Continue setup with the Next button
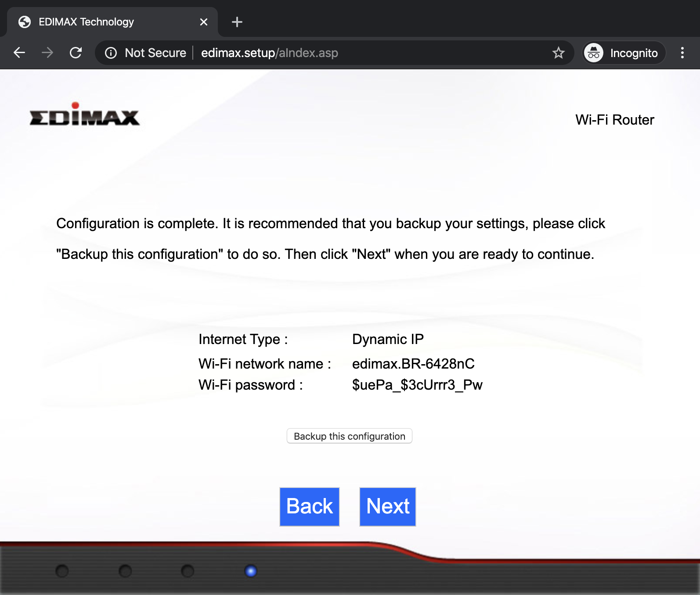Viewport: 700px width, 595px height. (388, 507)
